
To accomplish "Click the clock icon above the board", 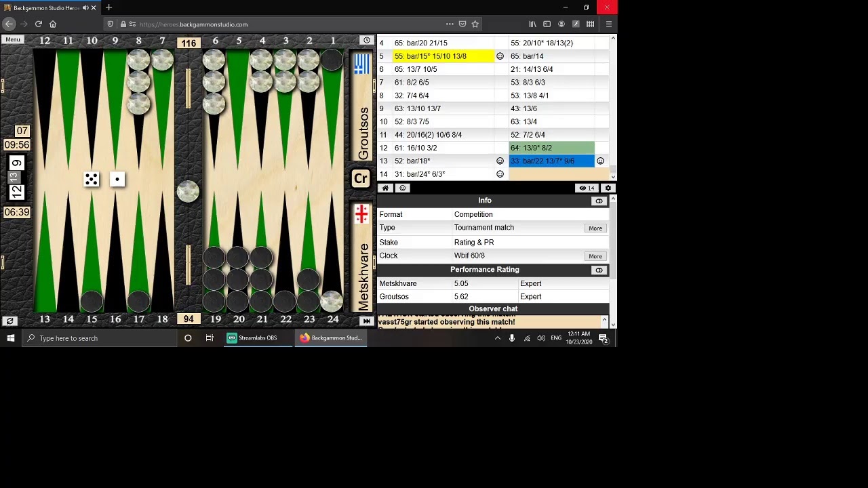I will tap(366, 41).
